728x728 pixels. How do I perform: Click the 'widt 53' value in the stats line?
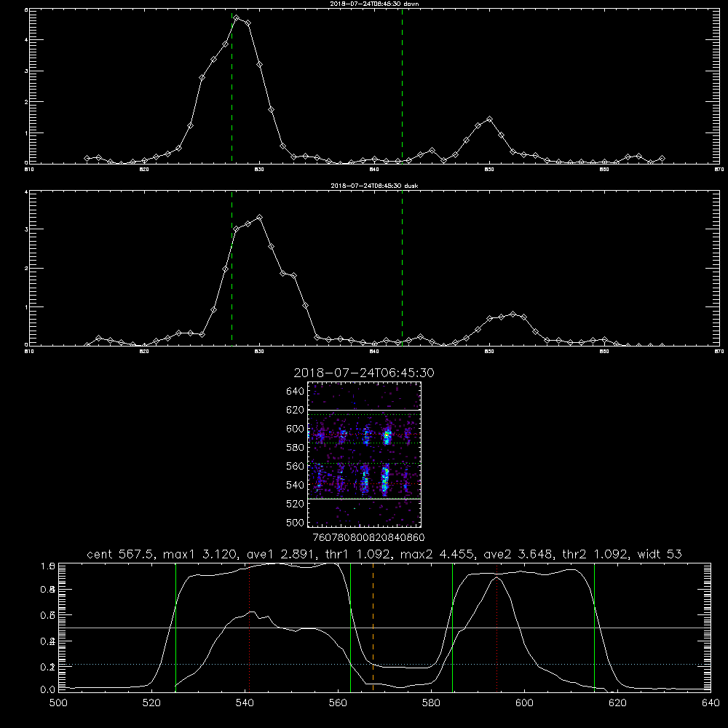(660, 554)
